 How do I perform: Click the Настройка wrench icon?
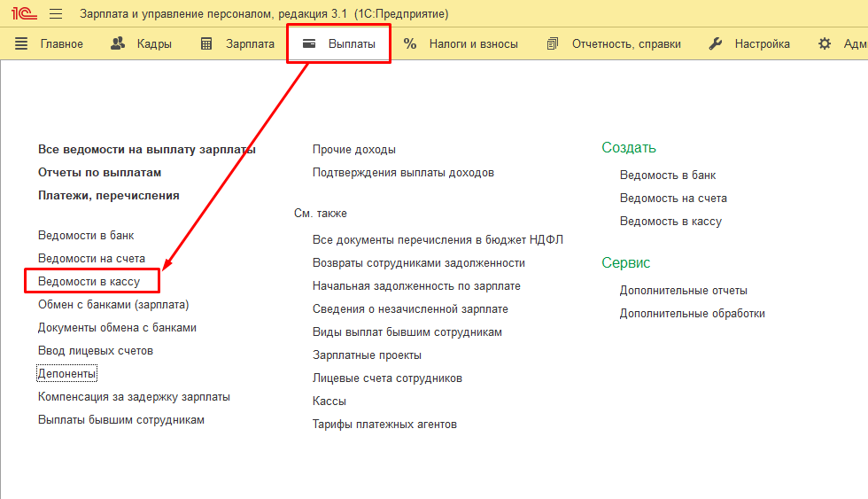click(x=716, y=43)
